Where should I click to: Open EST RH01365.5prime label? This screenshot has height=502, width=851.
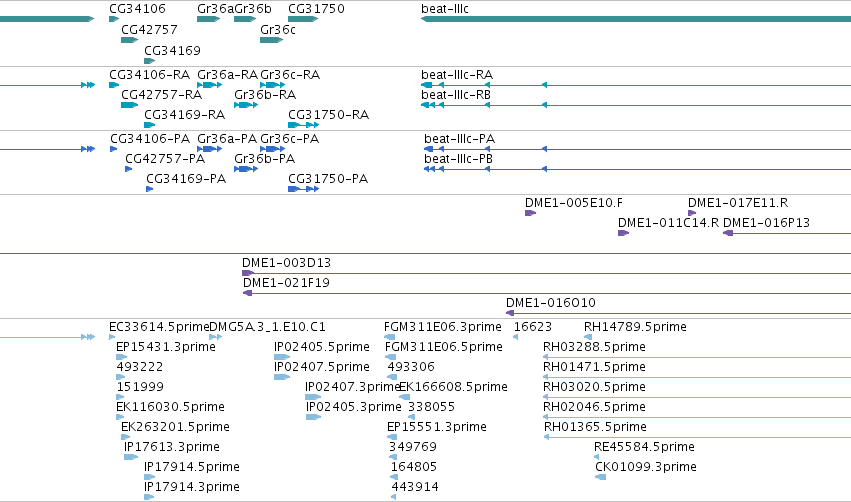click(595, 427)
